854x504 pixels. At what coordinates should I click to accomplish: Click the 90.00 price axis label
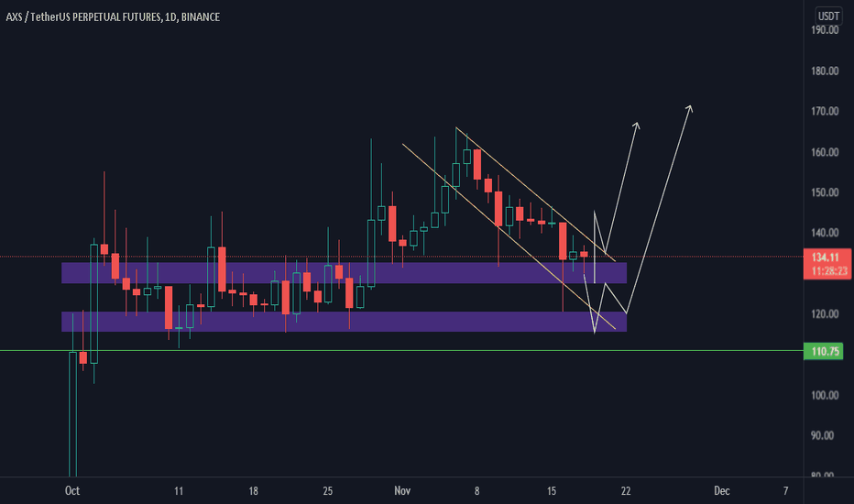click(x=823, y=435)
